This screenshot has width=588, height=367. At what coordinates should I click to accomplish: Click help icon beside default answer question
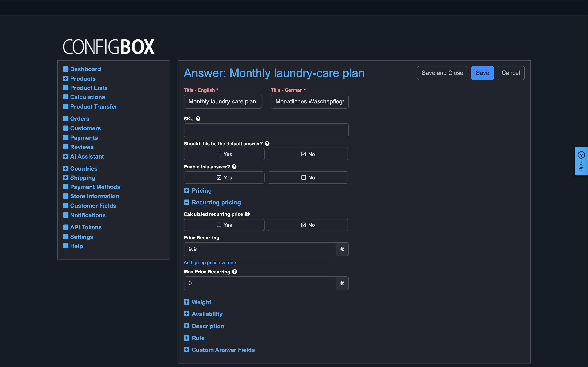click(267, 143)
